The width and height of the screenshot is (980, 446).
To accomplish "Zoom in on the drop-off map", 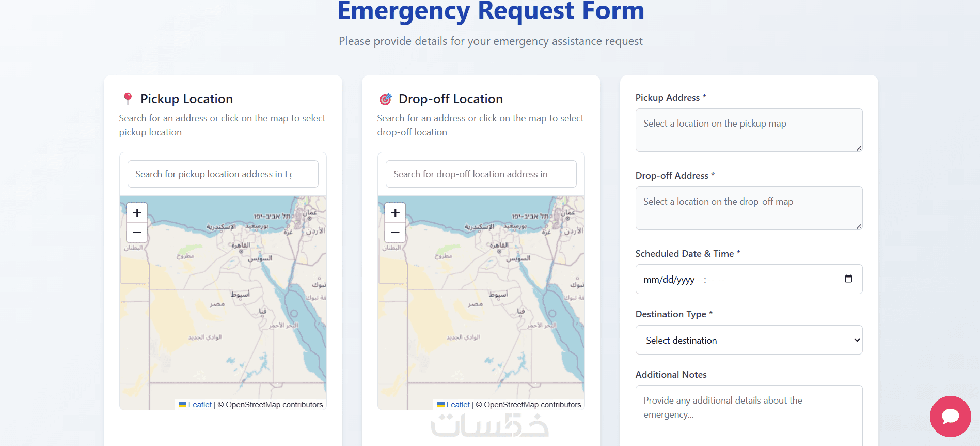I will pyautogui.click(x=395, y=213).
